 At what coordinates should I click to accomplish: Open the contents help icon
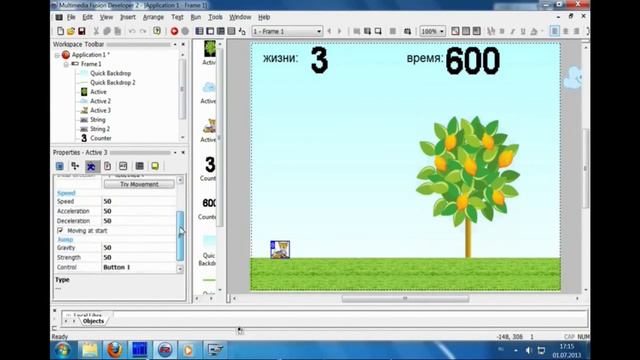click(157, 31)
